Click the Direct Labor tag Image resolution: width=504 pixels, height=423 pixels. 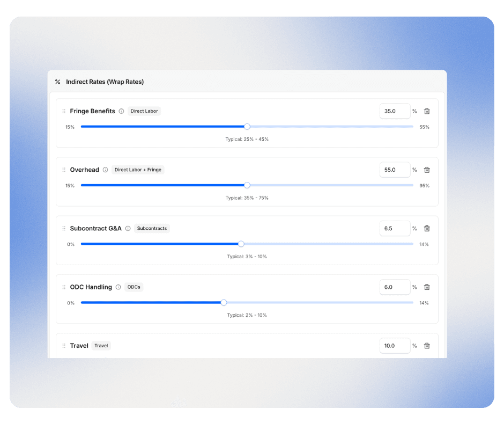point(144,111)
